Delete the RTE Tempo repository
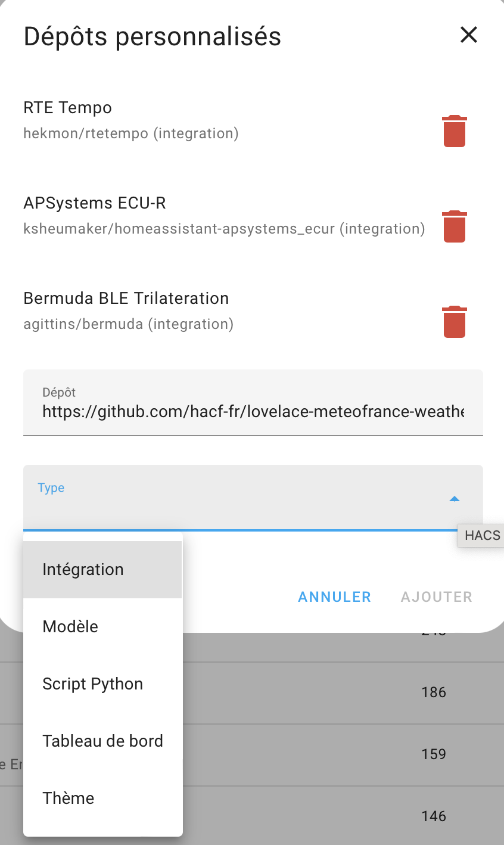Viewport: 504px width, 845px height. tap(455, 131)
